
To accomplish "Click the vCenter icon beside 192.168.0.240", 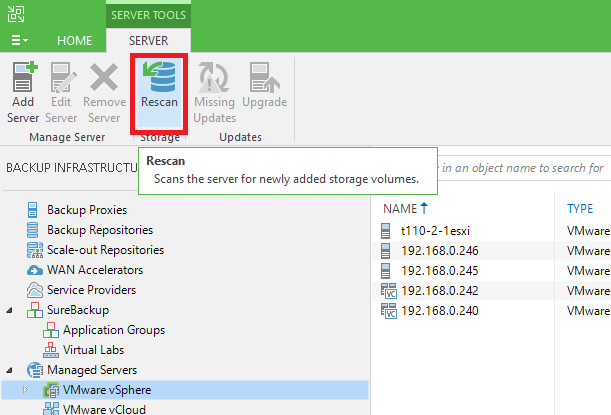I will pos(388,311).
